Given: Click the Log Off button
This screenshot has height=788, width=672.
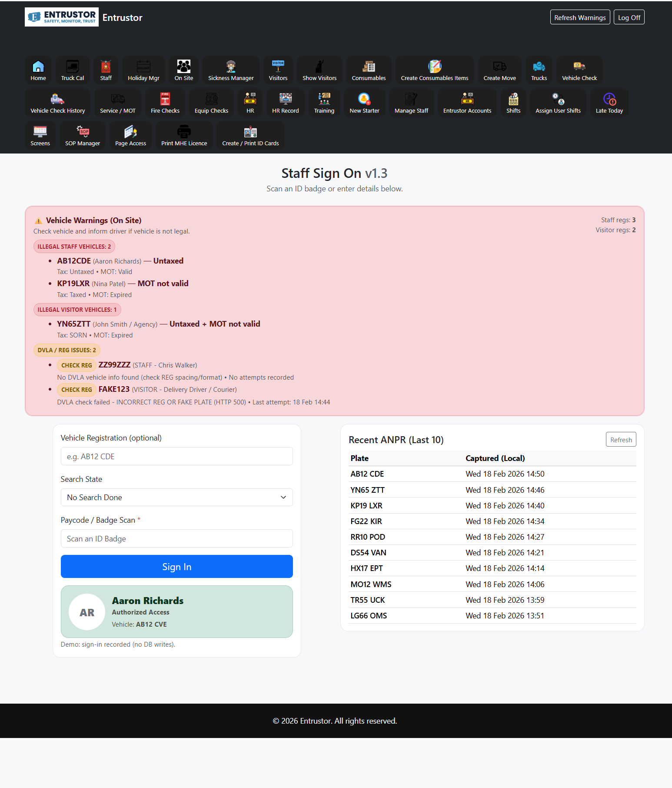Looking at the screenshot, I should [629, 17].
